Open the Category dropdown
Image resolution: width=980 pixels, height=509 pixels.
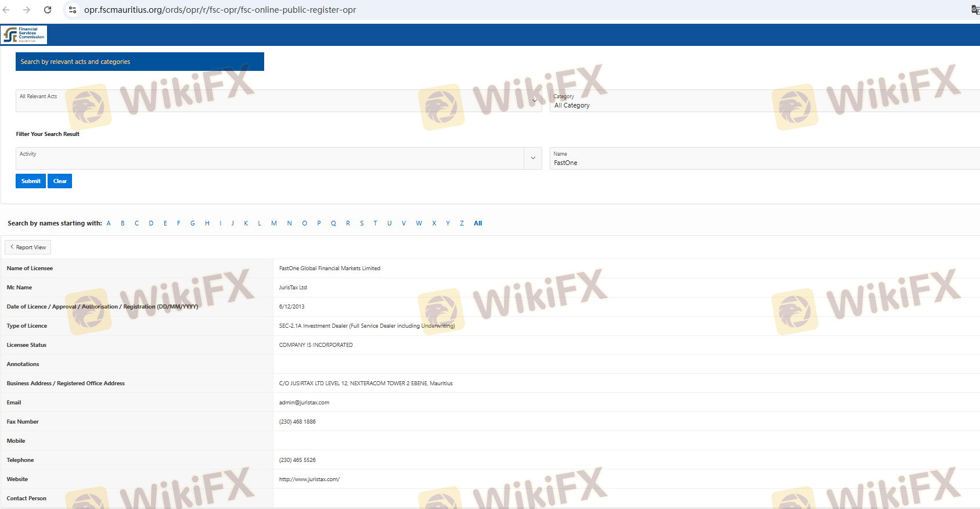(x=765, y=101)
